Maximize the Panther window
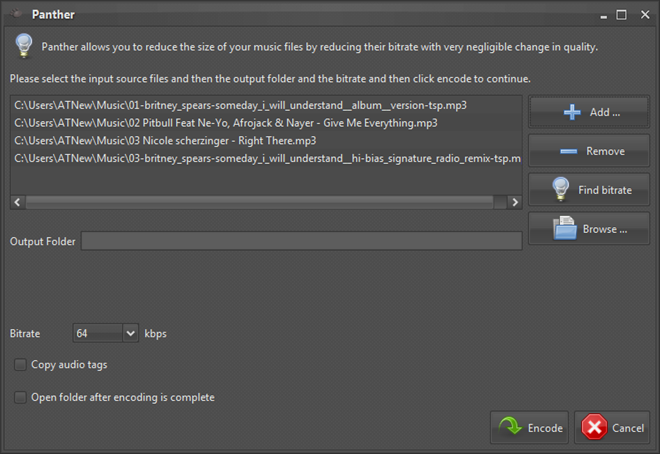 pyautogui.click(x=621, y=15)
